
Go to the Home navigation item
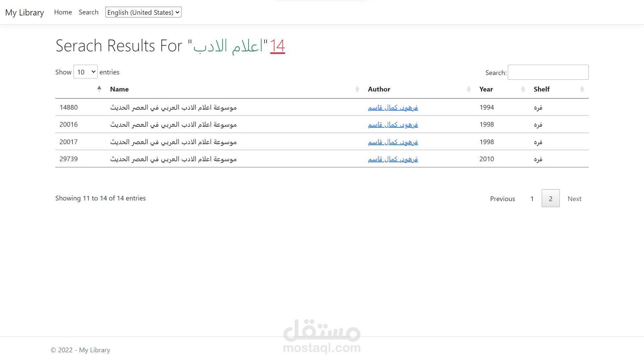tap(63, 12)
